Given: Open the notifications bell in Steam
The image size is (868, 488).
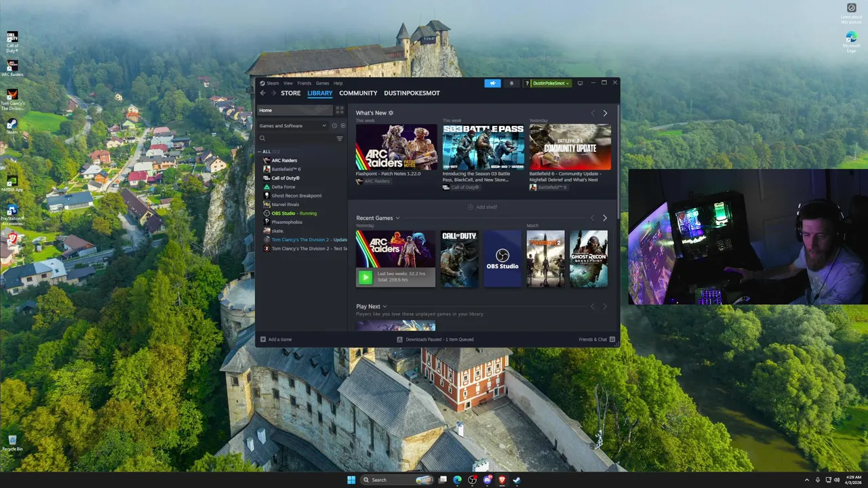Looking at the screenshot, I should [511, 83].
